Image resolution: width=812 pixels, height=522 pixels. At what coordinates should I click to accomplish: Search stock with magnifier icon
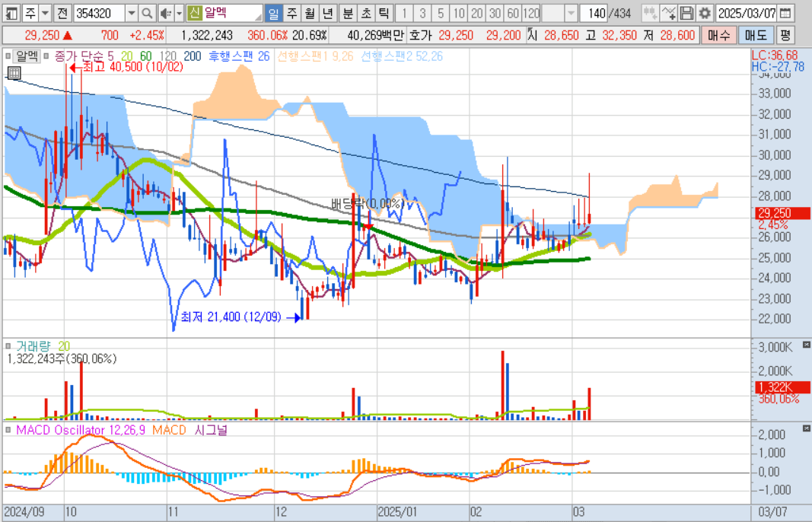tap(147, 13)
